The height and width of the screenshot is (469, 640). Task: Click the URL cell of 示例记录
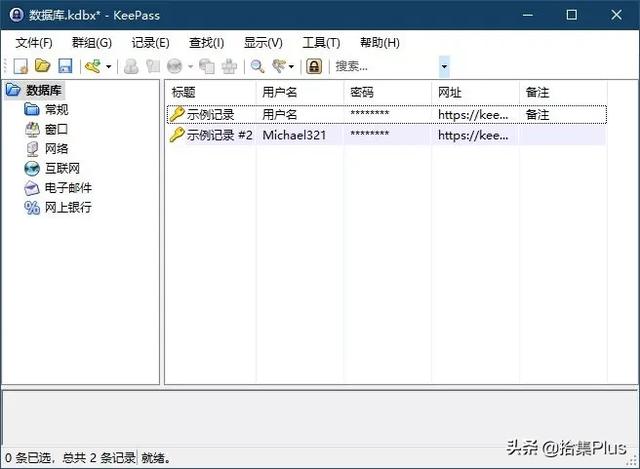(x=473, y=115)
